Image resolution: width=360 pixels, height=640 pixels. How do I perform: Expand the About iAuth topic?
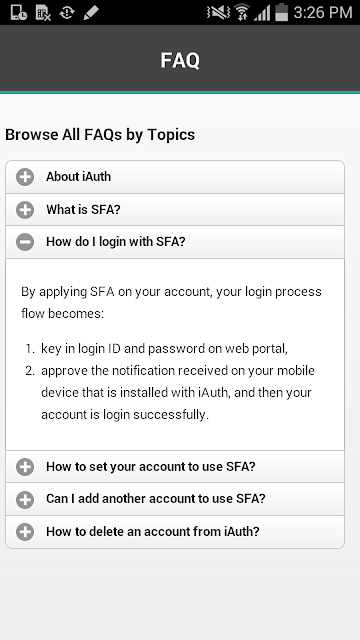175,177
